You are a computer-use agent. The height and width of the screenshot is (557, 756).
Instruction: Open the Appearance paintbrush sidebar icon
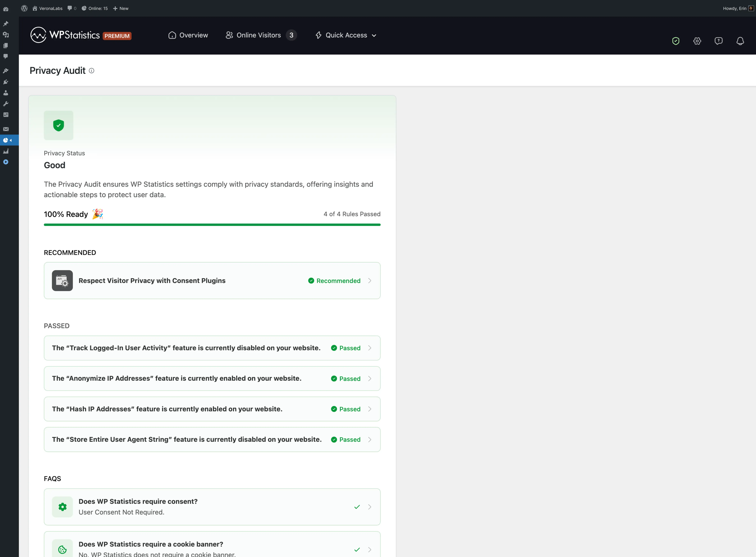tap(6, 71)
